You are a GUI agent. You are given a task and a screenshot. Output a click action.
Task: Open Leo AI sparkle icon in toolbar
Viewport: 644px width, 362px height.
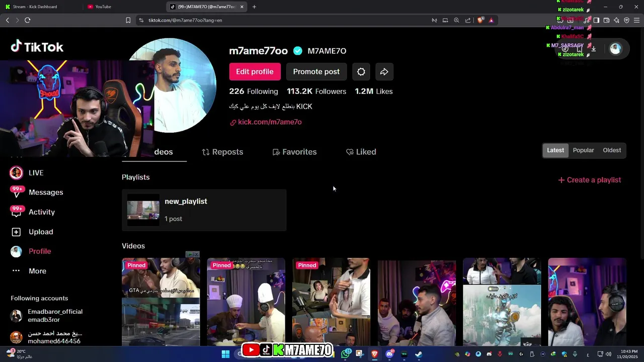[x=616, y=20]
